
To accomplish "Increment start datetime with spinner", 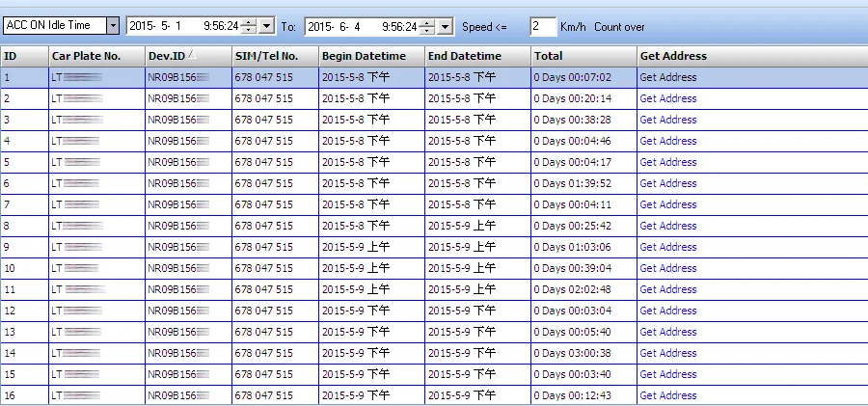I will (249, 22).
